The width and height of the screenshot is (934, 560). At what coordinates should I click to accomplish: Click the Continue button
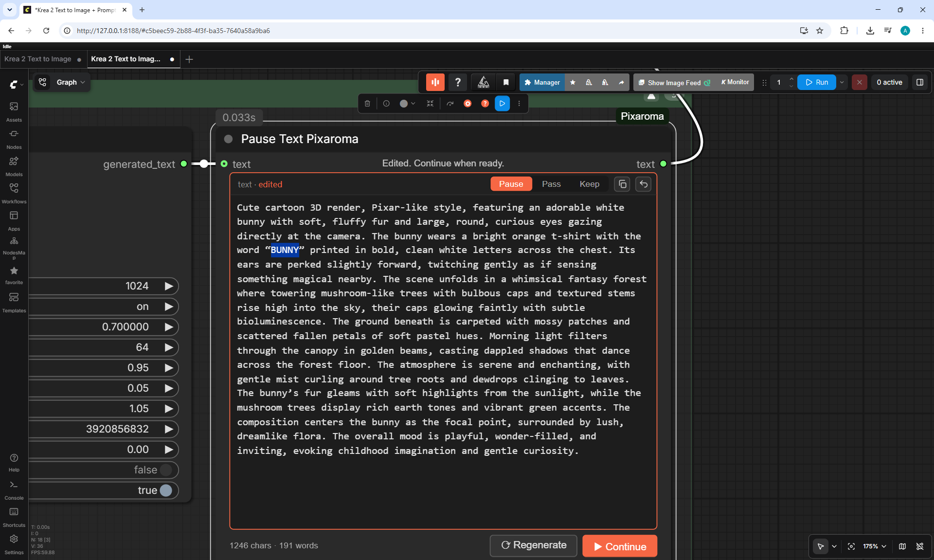point(620,546)
